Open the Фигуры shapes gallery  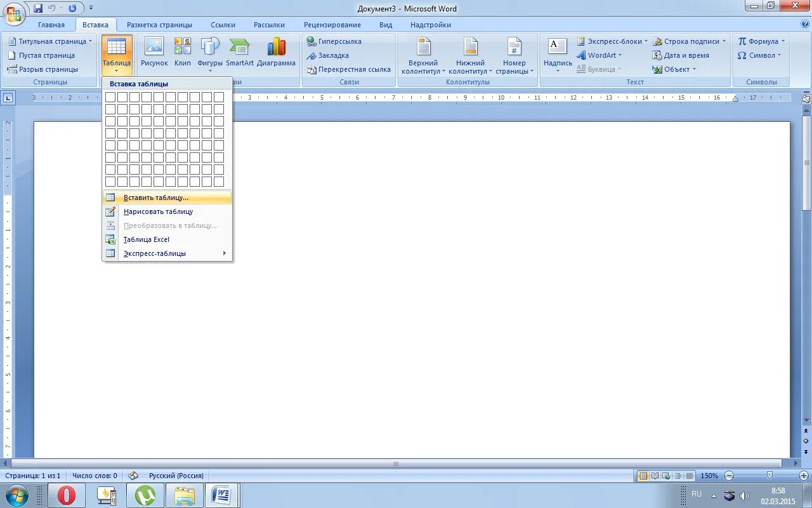coord(210,54)
